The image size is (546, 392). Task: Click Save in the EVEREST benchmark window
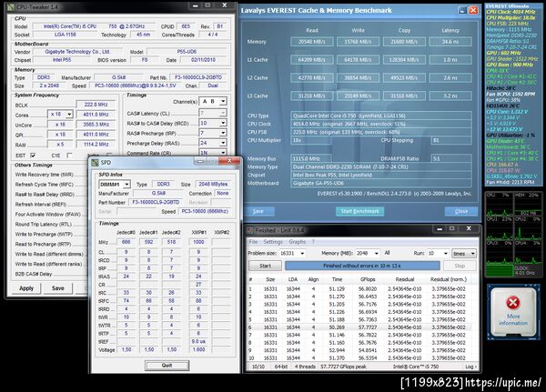coord(258,211)
